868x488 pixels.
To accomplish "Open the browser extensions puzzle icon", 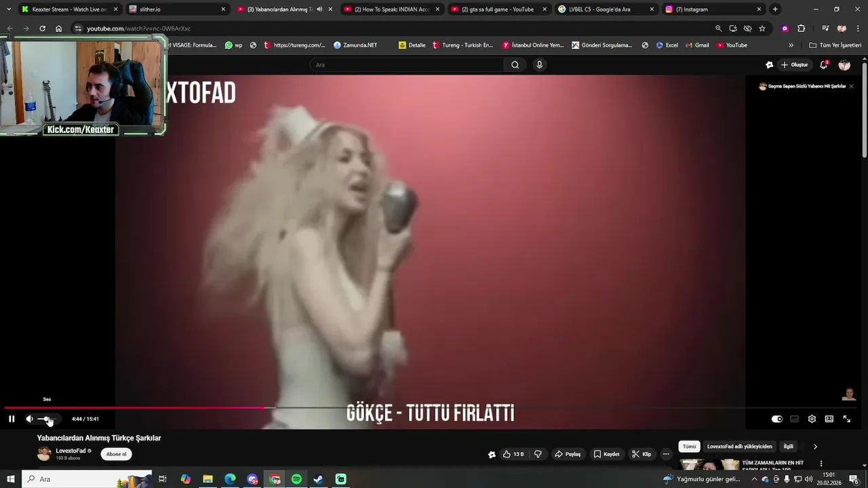I will pos(801,28).
